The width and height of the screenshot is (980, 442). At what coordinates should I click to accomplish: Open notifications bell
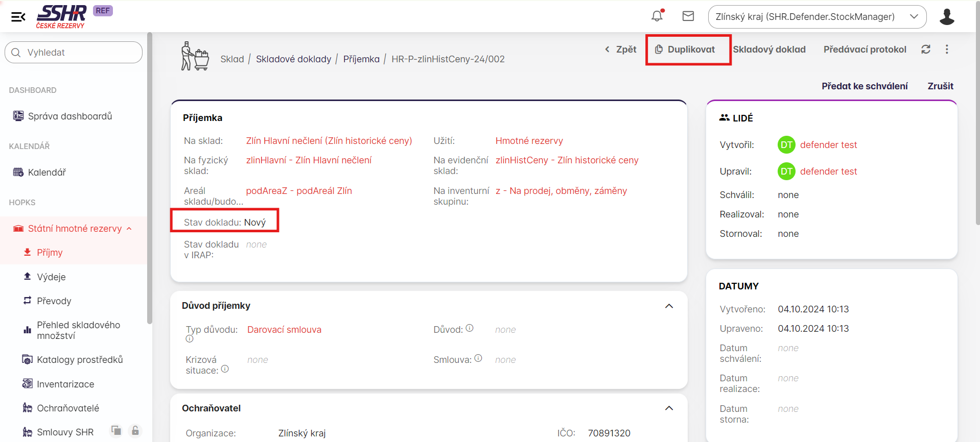click(x=657, y=16)
